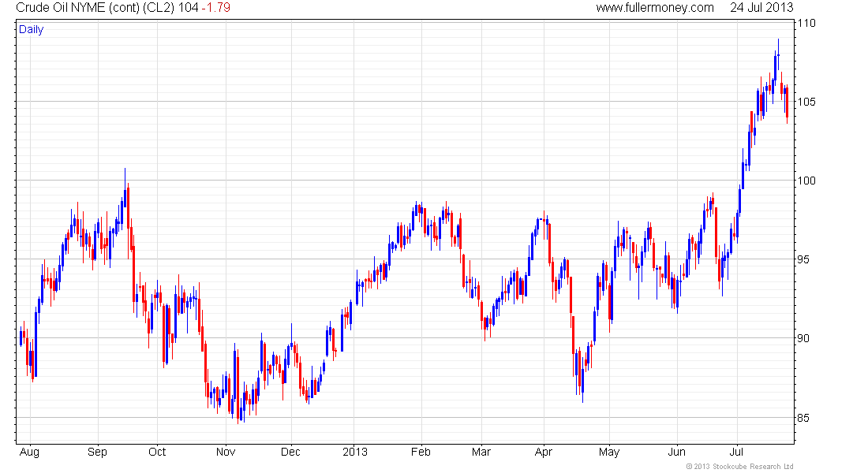Click the 'Jun' month label

tap(676, 452)
